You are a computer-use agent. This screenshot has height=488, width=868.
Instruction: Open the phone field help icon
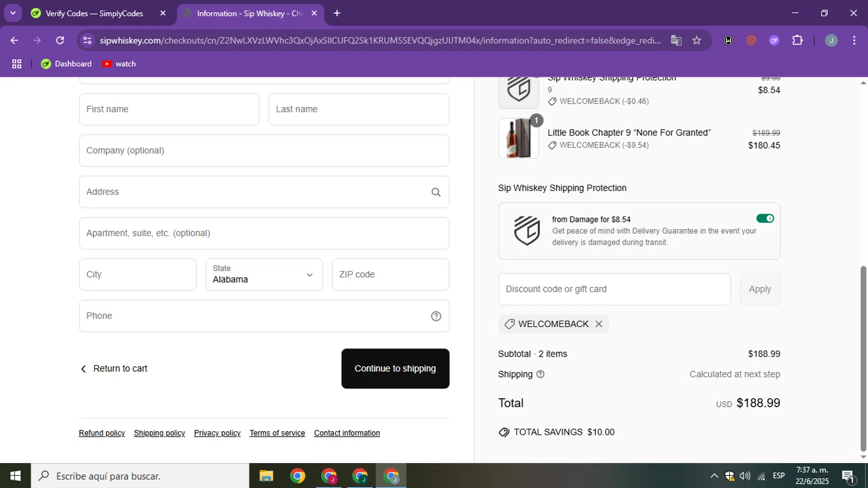point(436,316)
